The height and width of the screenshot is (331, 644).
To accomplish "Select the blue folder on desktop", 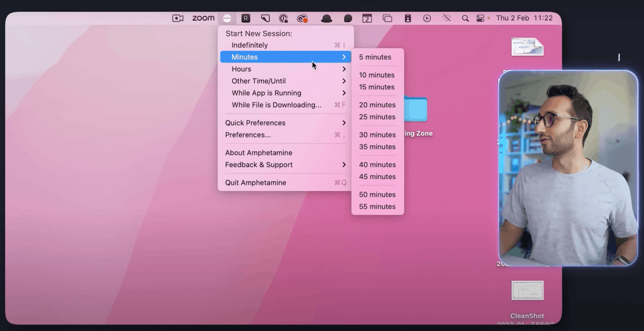I will (416, 109).
